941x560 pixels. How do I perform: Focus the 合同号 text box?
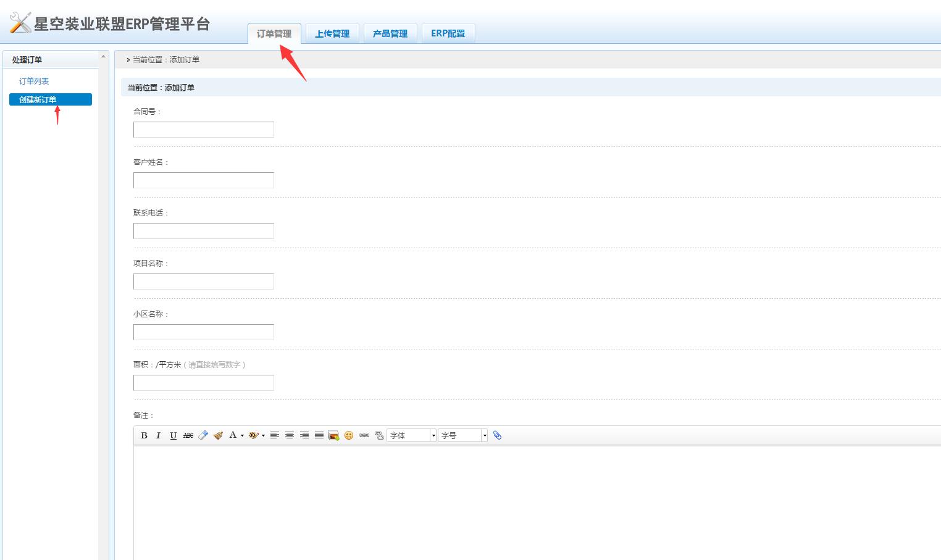204,130
